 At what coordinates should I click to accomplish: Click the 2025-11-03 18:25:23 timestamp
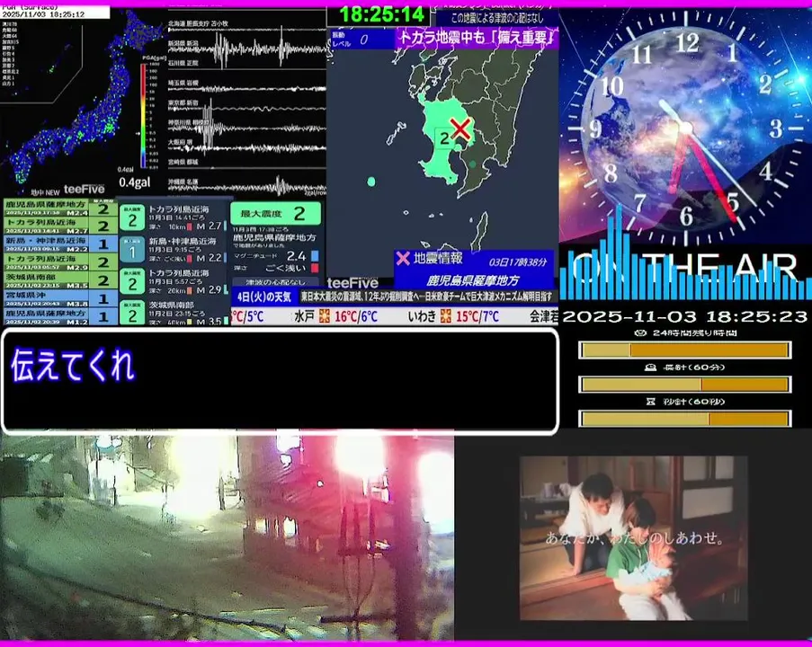click(x=684, y=315)
